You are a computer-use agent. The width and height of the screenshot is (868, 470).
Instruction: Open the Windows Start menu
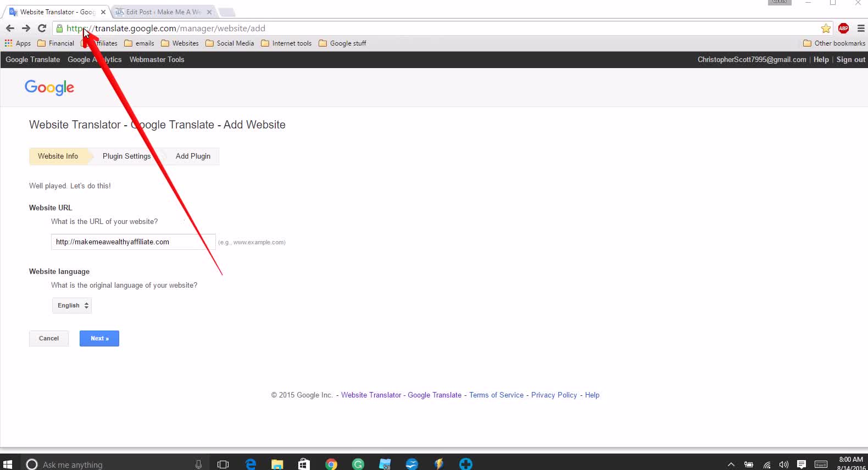click(x=8, y=464)
